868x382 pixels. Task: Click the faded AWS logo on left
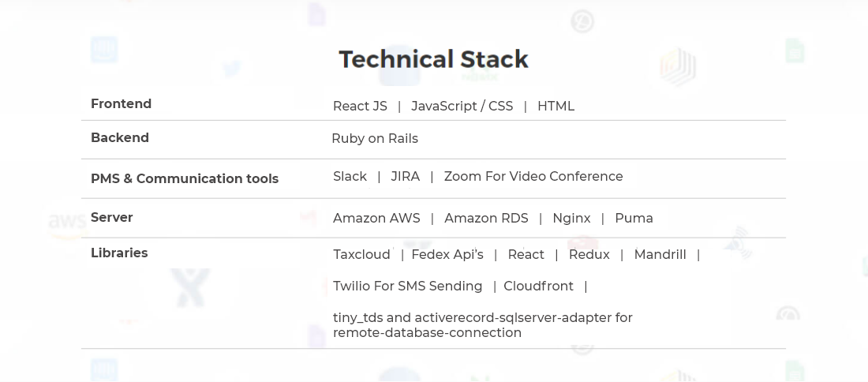click(x=65, y=223)
